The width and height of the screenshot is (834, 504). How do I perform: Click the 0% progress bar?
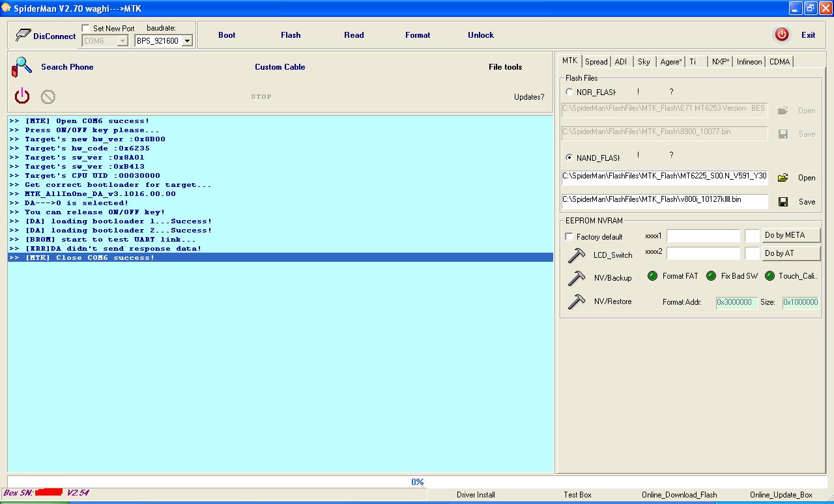[x=417, y=482]
